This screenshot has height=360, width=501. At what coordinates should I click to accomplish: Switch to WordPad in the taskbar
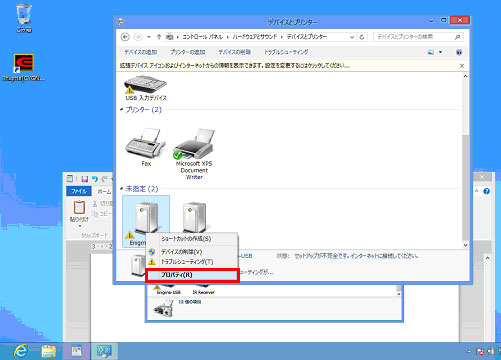[77, 351]
